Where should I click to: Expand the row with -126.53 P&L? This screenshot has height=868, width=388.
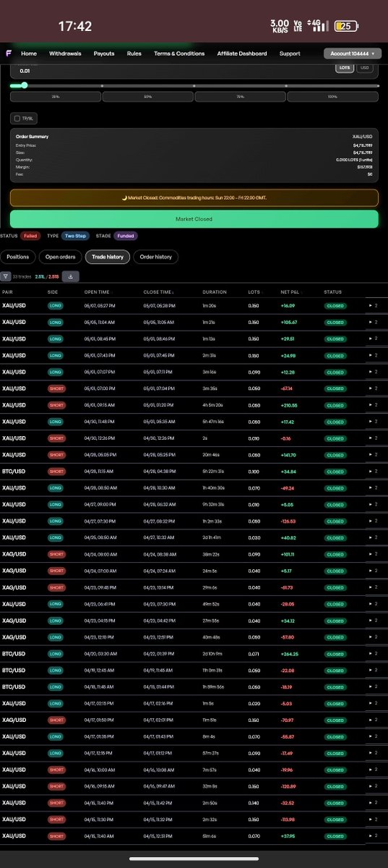tap(374, 521)
